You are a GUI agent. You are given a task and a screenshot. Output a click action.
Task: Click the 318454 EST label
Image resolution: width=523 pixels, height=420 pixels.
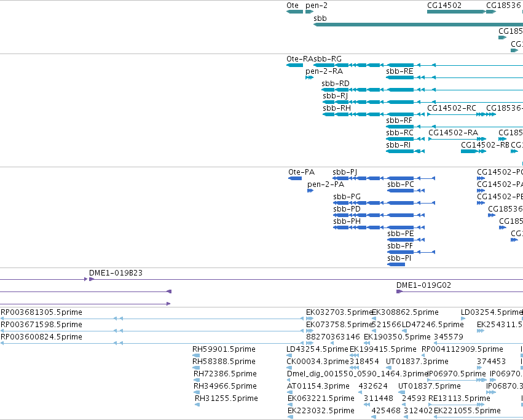(364, 362)
